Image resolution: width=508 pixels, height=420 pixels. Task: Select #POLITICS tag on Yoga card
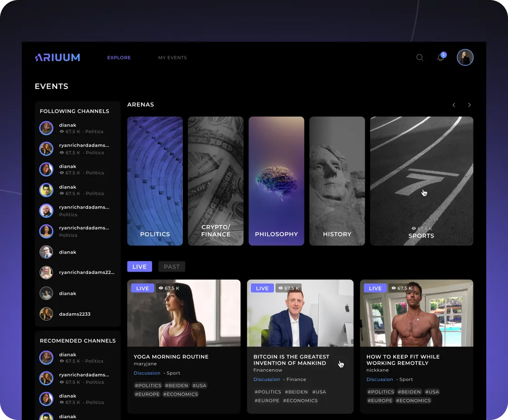(x=148, y=386)
